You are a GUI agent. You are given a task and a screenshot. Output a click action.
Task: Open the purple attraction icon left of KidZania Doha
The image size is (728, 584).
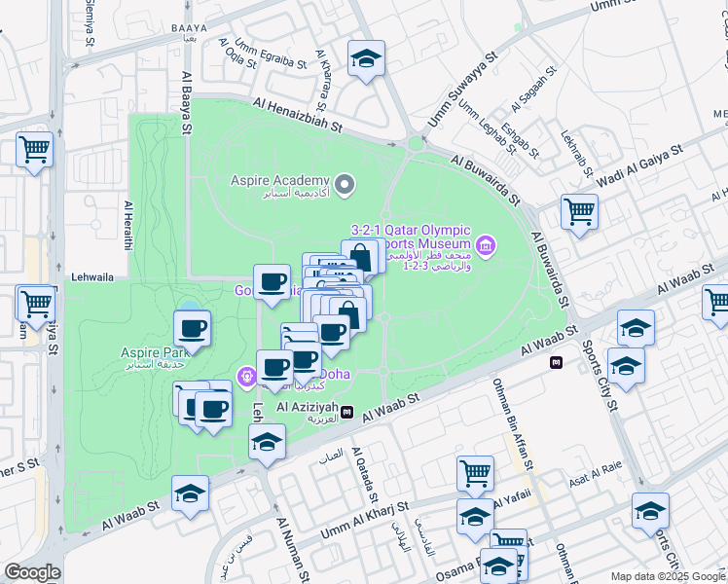coord(246,376)
